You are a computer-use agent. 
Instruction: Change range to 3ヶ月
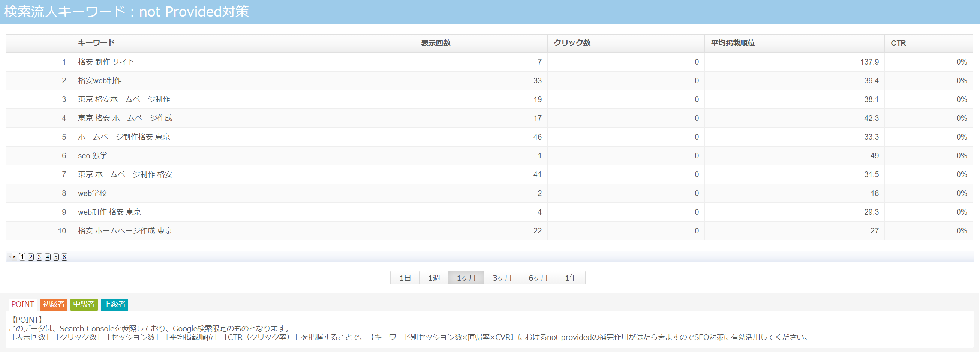(x=502, y=278)
